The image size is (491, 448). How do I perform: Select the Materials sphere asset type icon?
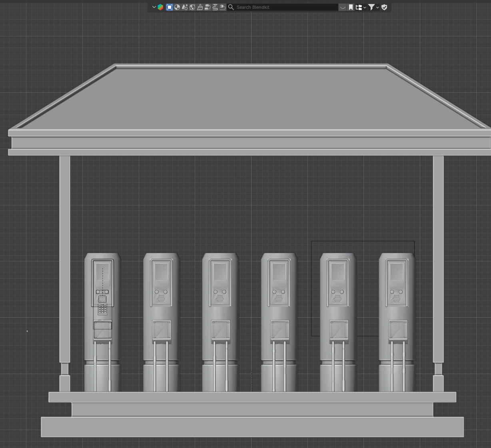177,7
